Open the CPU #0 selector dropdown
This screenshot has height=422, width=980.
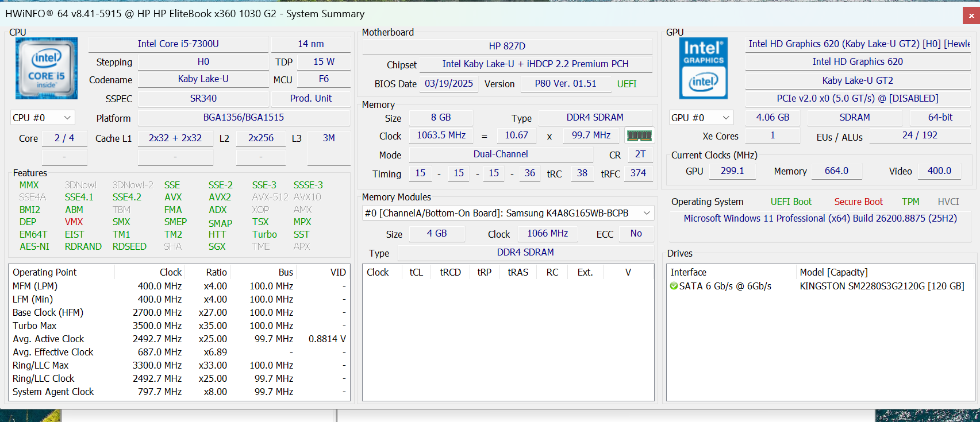(43, 118)
